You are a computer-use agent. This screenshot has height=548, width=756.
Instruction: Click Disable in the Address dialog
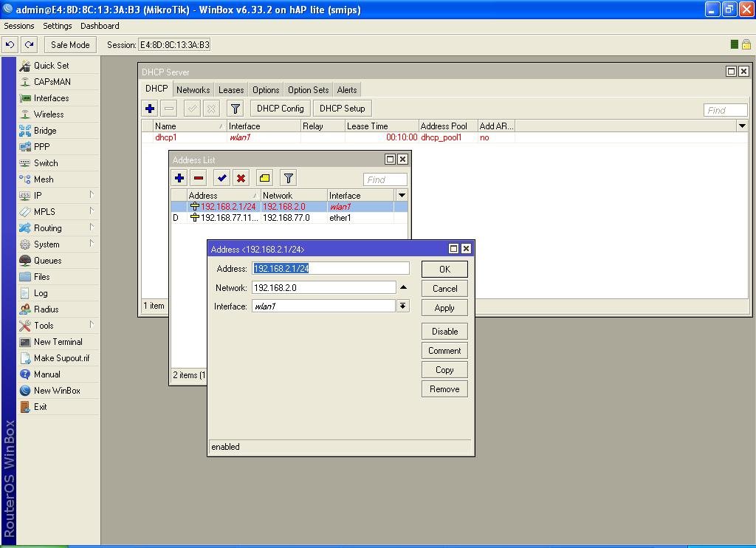click(x=444, y=332)
